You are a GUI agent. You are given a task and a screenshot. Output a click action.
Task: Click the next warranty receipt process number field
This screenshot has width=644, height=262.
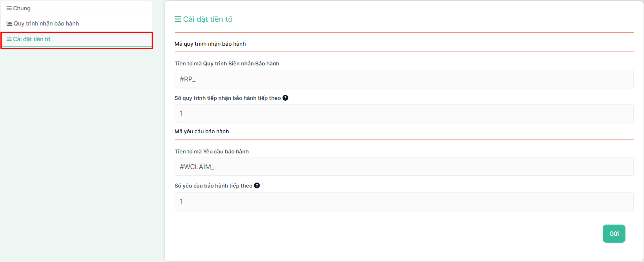404,113
